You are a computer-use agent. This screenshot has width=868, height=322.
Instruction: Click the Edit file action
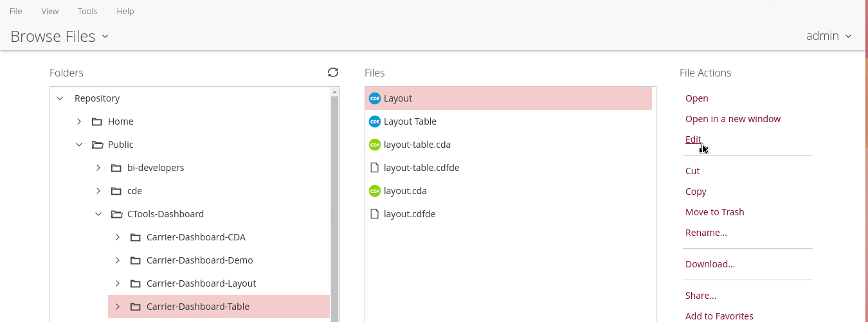pyautogui.click(x=693, y=139)
